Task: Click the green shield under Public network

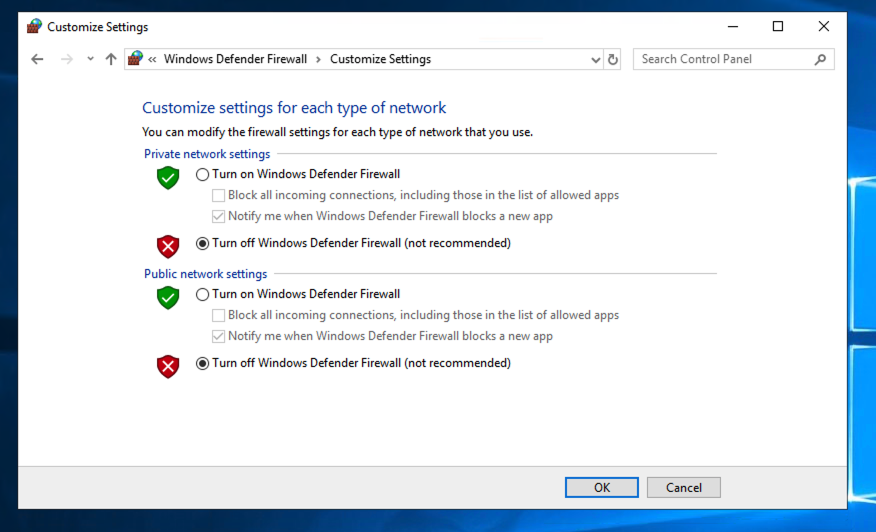Action: [x=168, y=297]
